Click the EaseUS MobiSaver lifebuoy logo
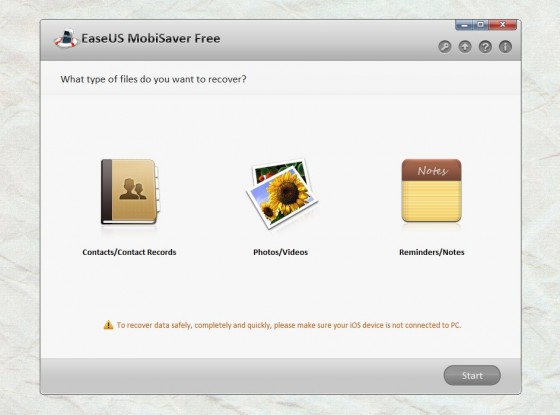Viewport: 560px width, 415px height. pyautogui.click(x=66, y=39)
